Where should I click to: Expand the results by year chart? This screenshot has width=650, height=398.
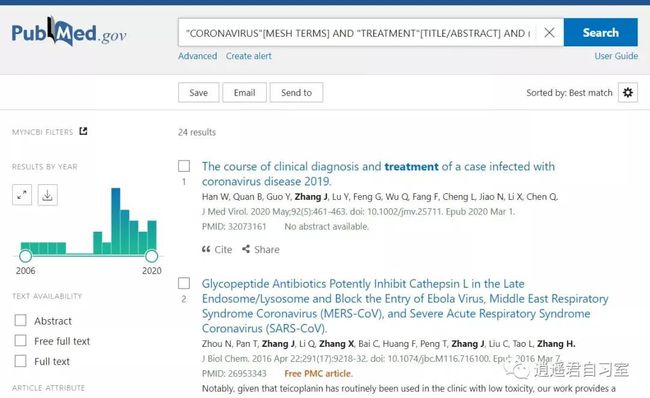point(22,195)
